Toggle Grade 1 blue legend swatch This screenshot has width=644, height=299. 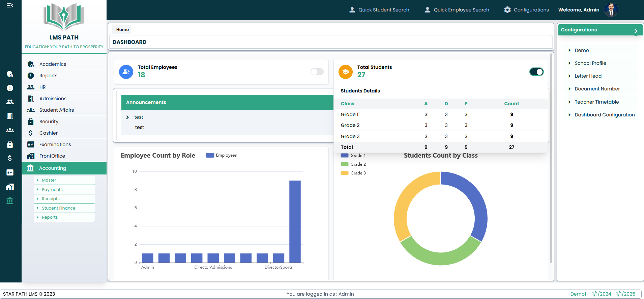tap(345, 156)
